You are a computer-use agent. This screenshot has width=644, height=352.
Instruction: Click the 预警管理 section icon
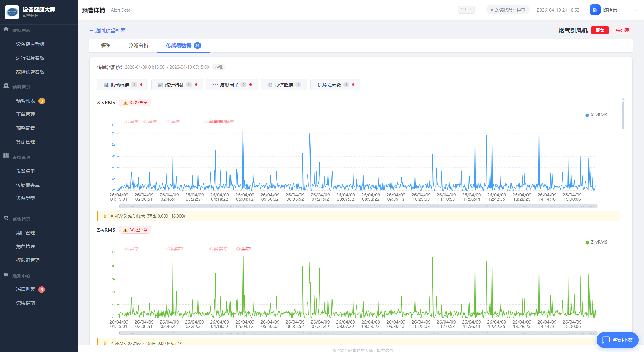coord(6,86)
